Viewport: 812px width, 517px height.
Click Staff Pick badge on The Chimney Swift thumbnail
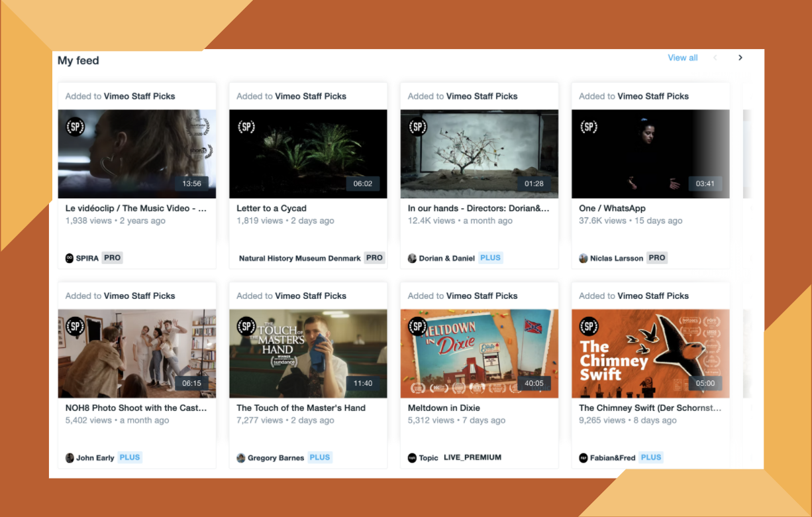point(589,326)
